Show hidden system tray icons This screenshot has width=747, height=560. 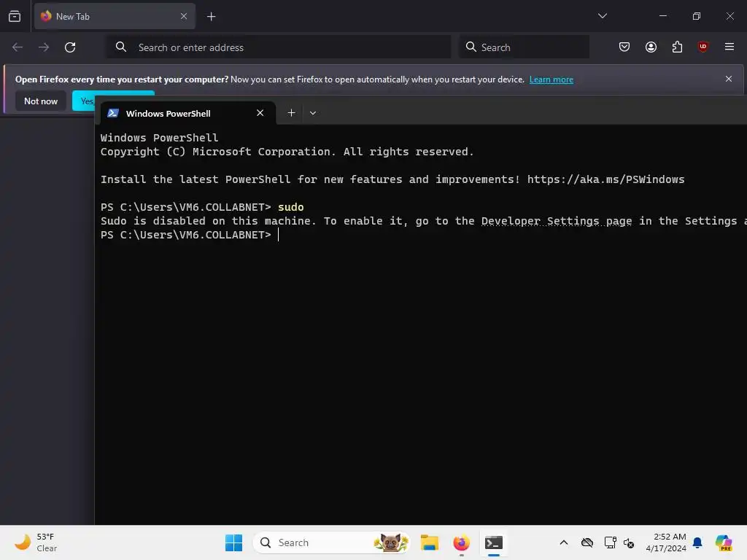pos(564,542)
